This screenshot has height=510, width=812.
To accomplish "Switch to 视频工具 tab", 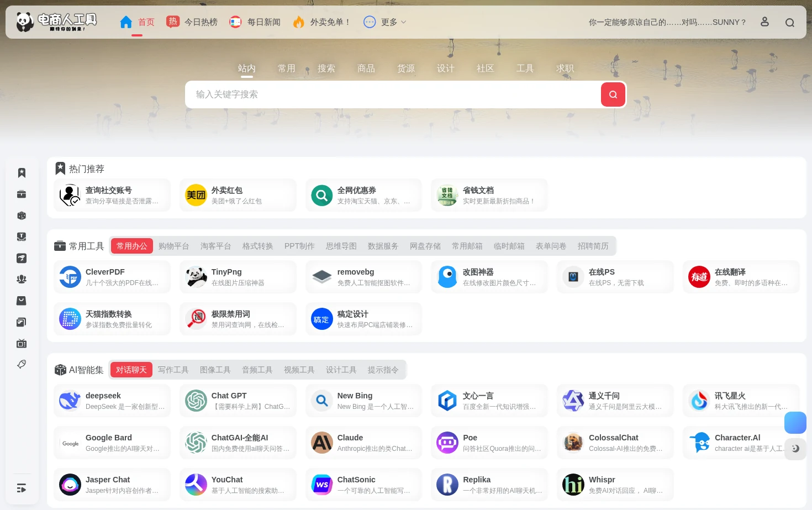I will pyautogui.click(x=299, y=370).
